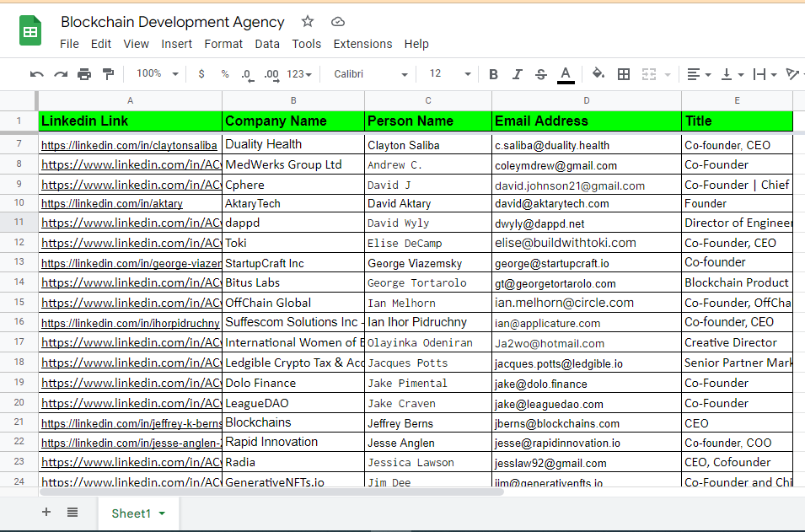Toggle strikethrough formatting
805x532 pixels.
point(540,74)
